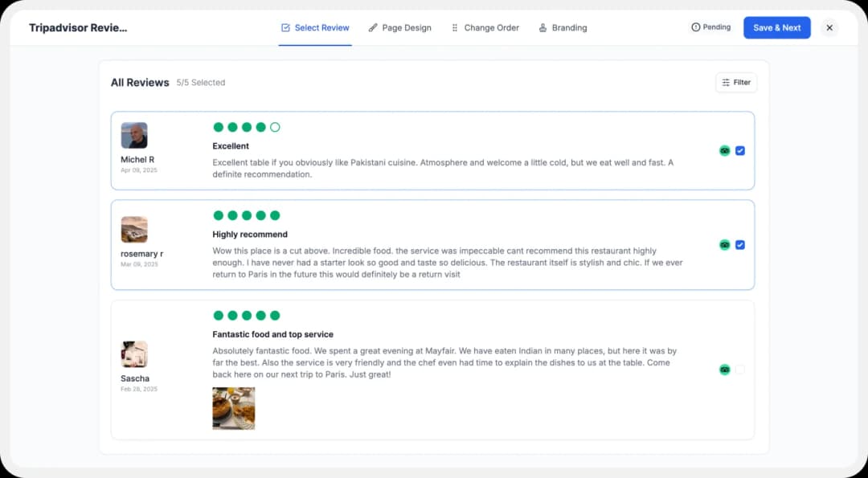Click the food photo in Sascha's review

click(x=233, y=408)
